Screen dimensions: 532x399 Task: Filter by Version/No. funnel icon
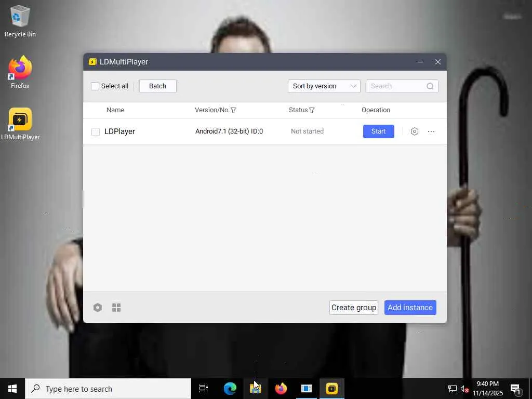[x=233, y=110]
